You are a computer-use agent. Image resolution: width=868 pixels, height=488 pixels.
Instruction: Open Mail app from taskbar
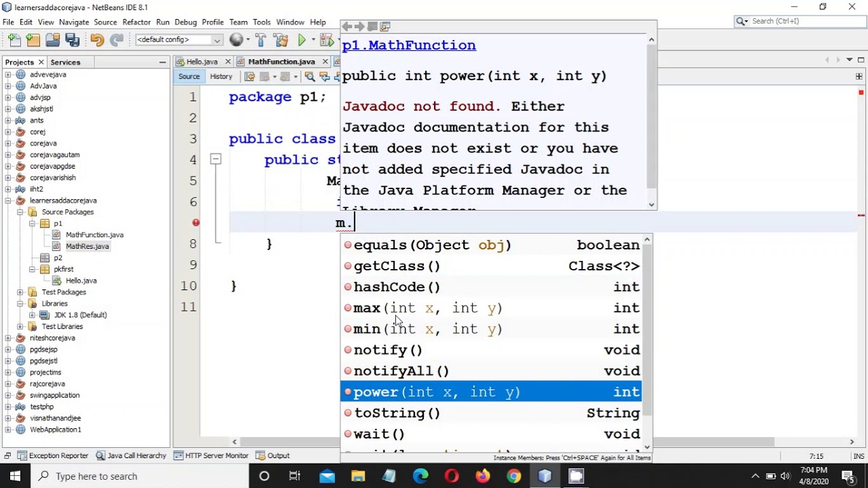pos(327,476)
